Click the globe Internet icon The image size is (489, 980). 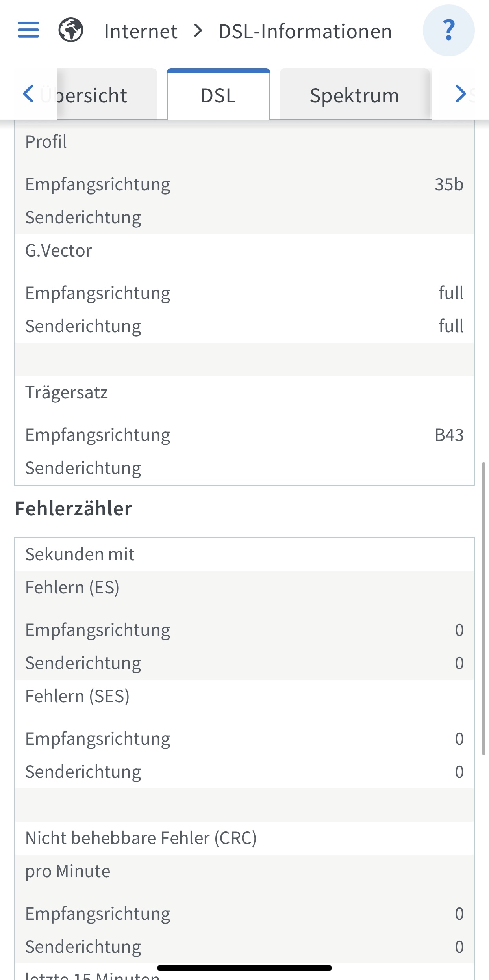pos(71,30)
